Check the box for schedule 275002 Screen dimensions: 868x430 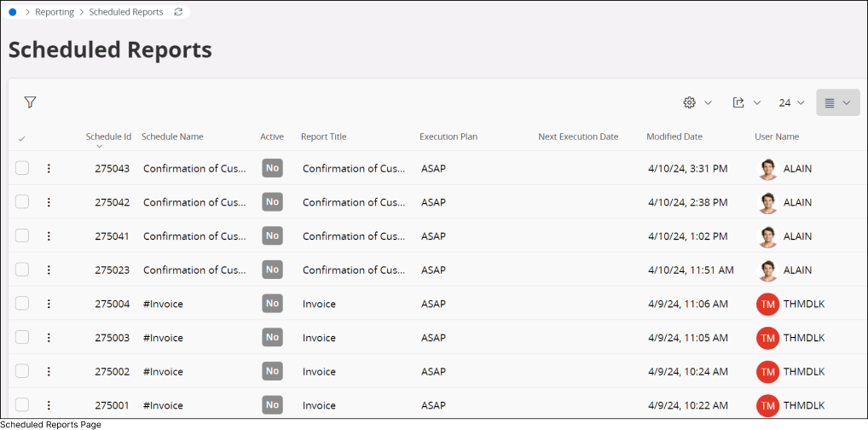tap(22, 371)
